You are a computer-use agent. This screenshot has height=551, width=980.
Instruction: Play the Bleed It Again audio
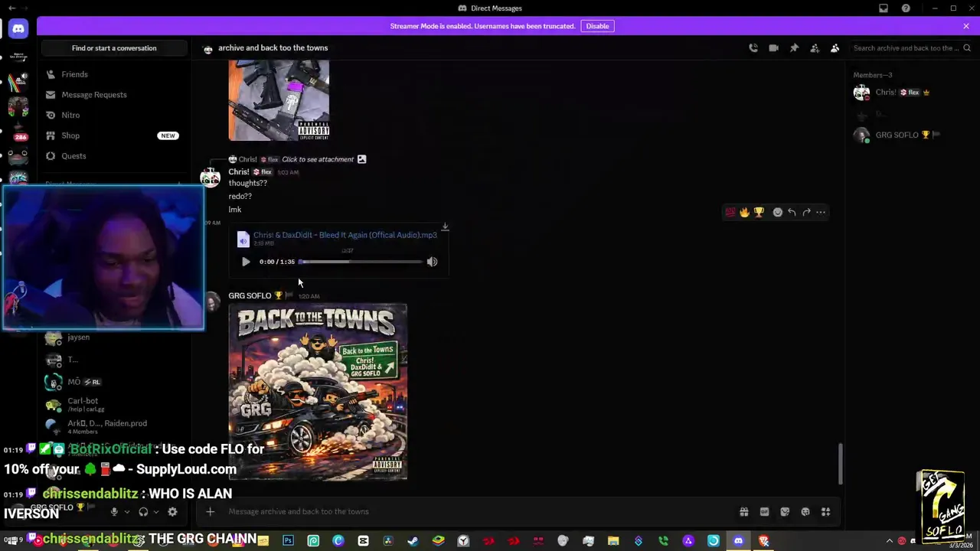click(x=246, y=262)
